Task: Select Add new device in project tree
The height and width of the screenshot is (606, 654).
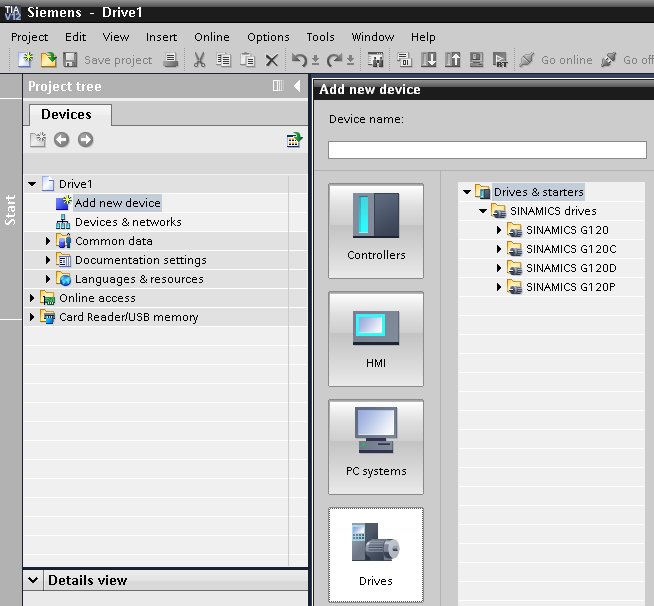Action: (x=117, y=203)
